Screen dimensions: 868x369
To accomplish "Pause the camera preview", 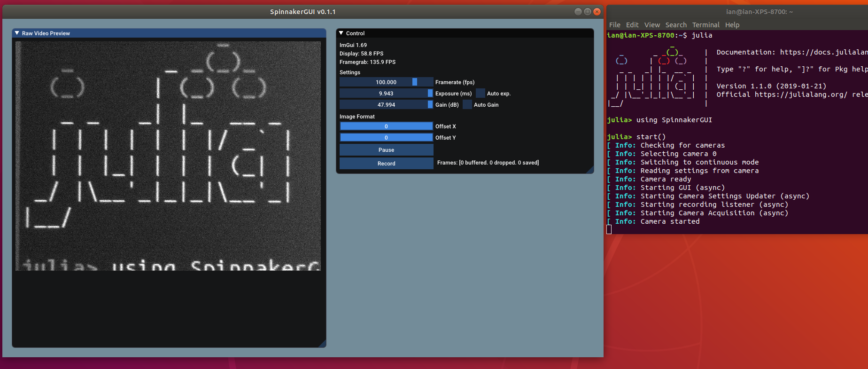I will click(386, 150).
